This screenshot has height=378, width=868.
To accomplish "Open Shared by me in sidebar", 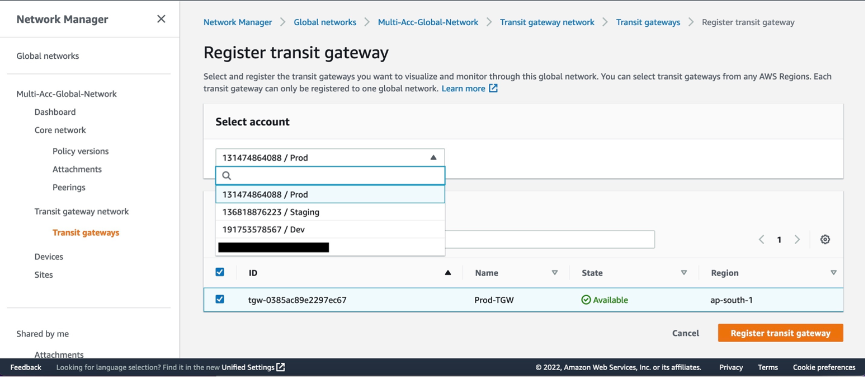I will [43, 334].
